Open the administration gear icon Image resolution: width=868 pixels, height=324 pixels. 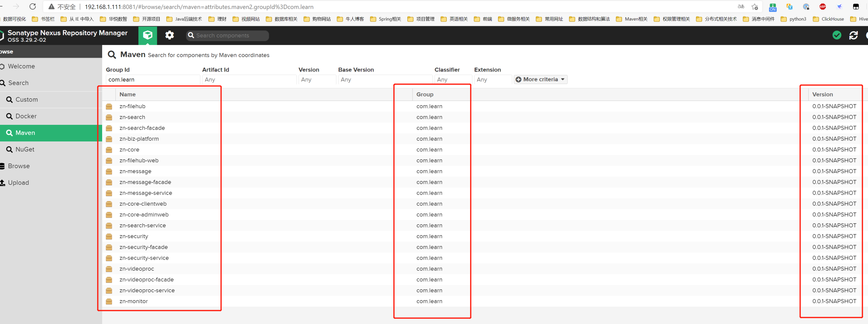tap(170, 35)
